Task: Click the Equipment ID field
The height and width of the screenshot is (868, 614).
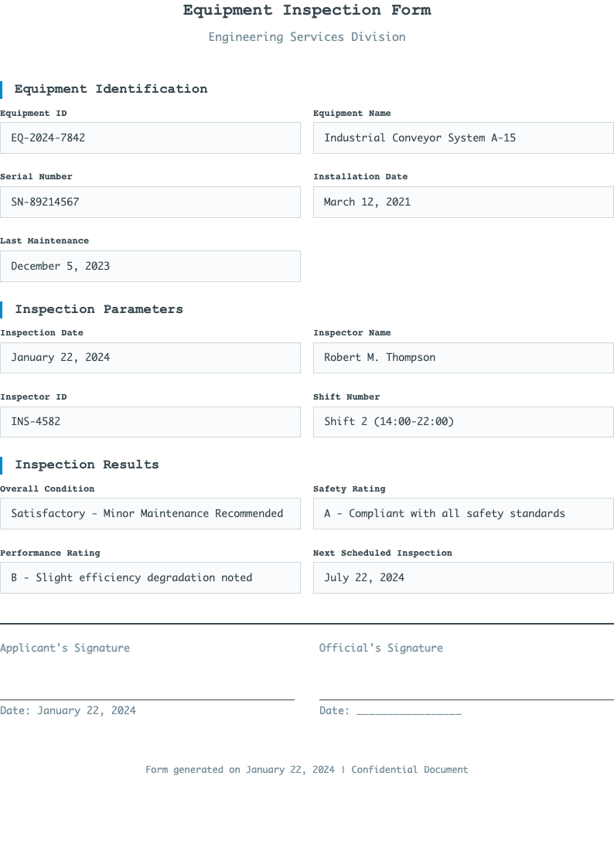Action: coord(150,138)
